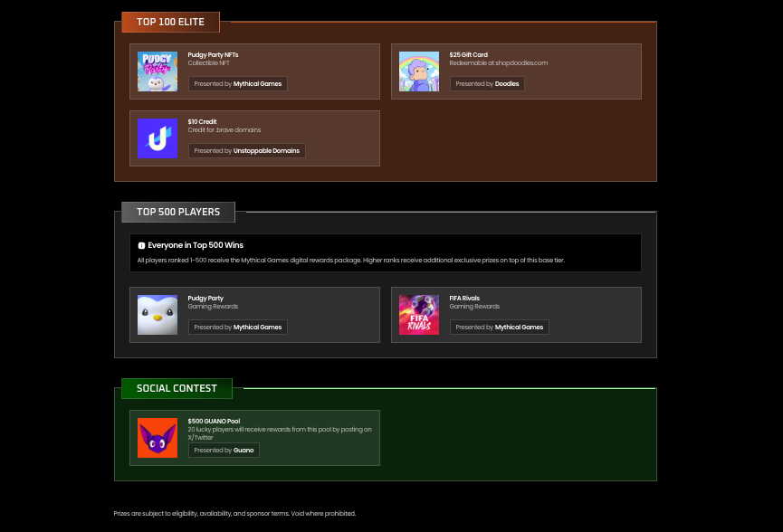Select the TOP 500 PLAYERS heading tab
The height and width of the screenshot is (532, 783).
(x=178, y=212)
